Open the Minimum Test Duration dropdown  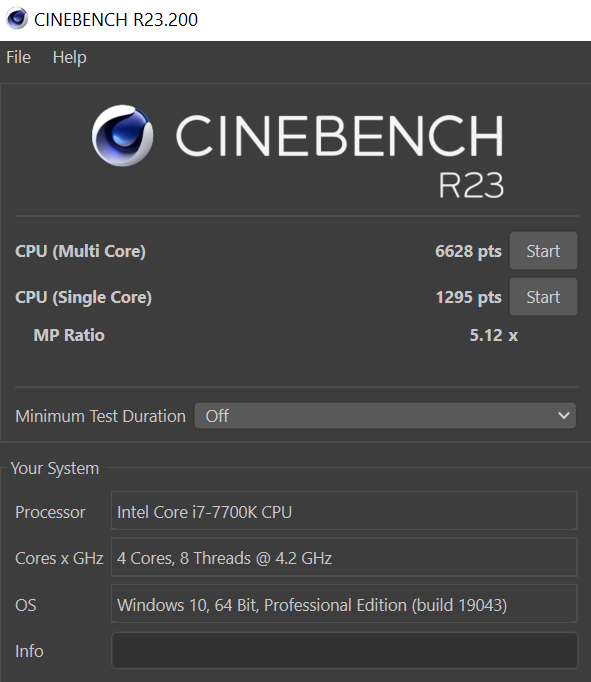tap(385, 416)
